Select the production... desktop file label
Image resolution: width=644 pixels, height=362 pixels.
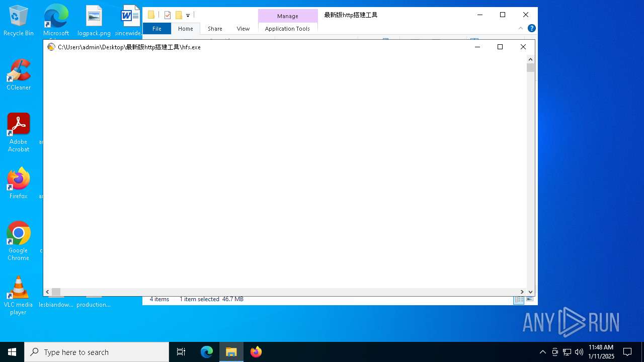pyautogui.click(x=94, y=305)
